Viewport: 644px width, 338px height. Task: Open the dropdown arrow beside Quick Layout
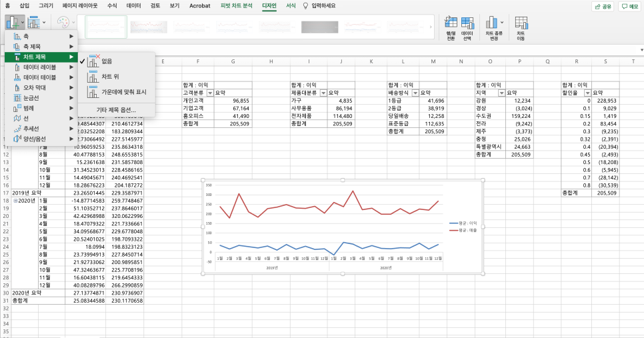44,23
